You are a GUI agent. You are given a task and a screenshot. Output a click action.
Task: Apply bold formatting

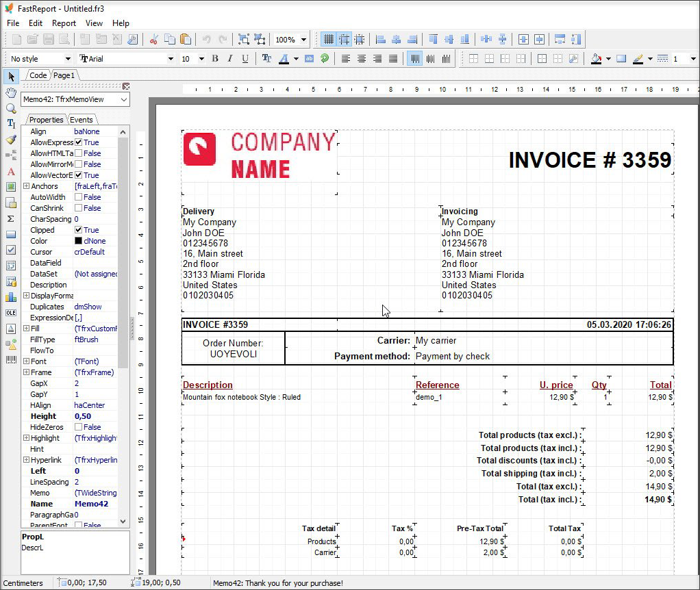[215, 58]
